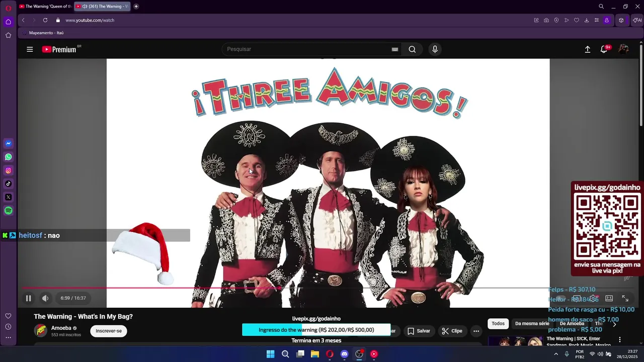644x362 pixels.
Task: Open Amoeba channel name
Action: click(x=61, y=328)
